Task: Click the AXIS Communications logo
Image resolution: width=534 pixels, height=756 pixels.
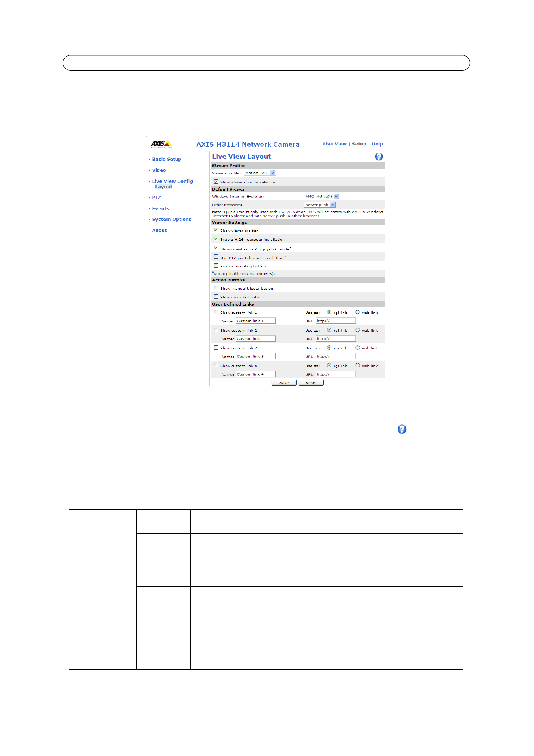Action: pyautogui.click(x=161, y=144)
